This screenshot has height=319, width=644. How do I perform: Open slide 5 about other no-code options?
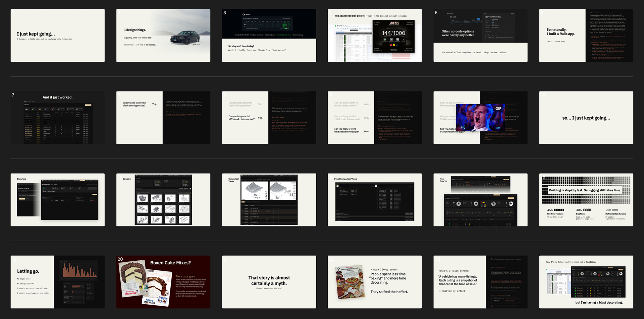click(480, 36)
